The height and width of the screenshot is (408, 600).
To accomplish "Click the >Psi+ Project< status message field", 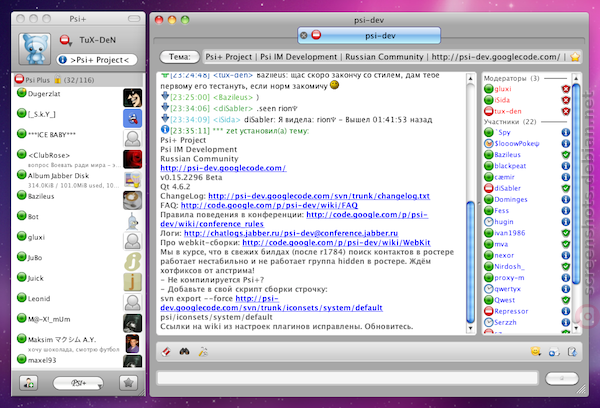I will click(97, 60).
